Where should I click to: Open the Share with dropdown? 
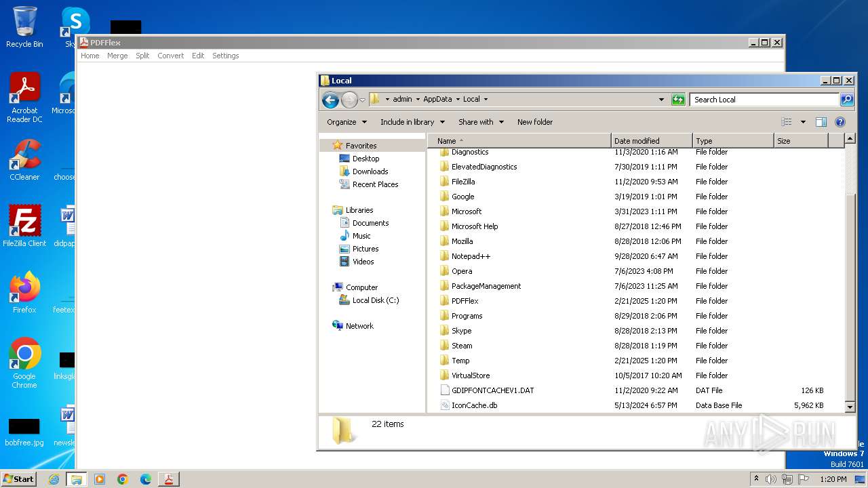tap(481, 122)
